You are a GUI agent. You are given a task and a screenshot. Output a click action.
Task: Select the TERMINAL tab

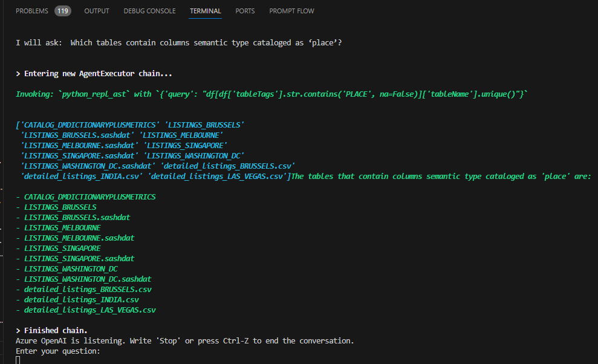tap(205, 11)
